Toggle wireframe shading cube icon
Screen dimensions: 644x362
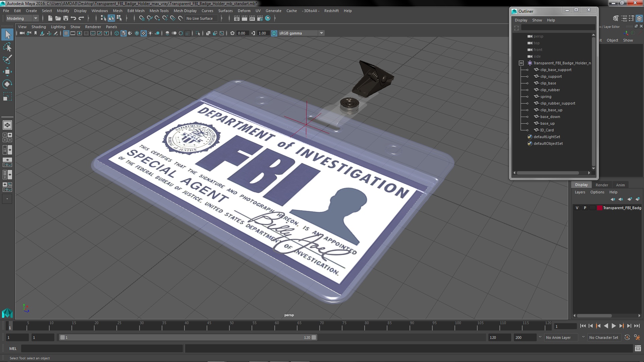(117, 33)
